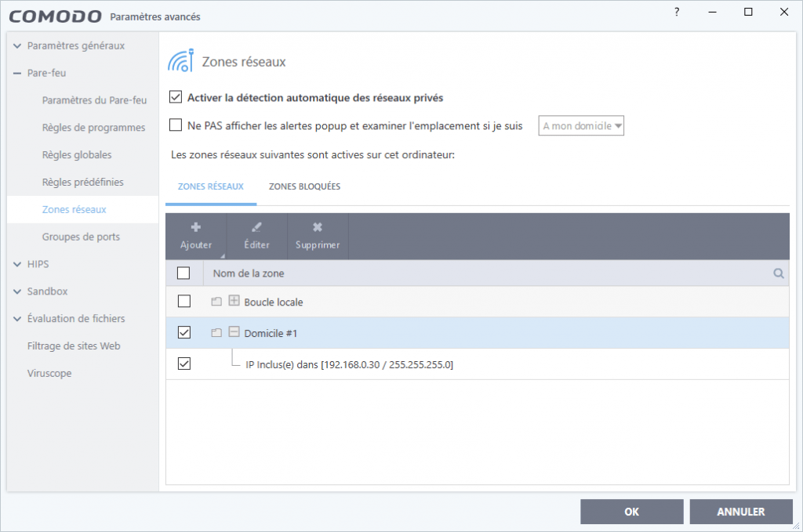
Task: Expand the Boucle locale zone entry
Action: click(234, 301)
